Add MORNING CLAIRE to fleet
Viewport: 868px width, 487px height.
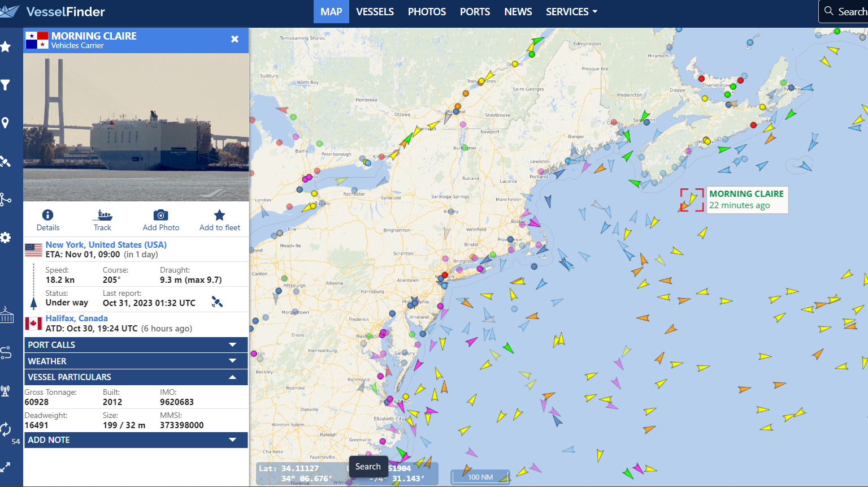click(x=220, y=220)
